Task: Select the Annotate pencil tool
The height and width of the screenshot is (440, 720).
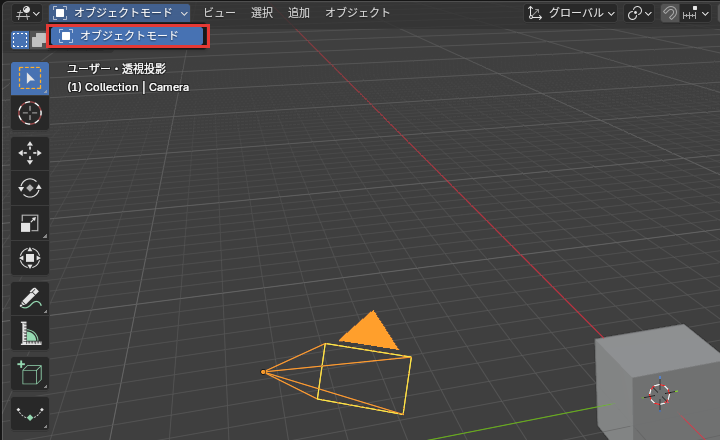Action: (x=30, y=299)
